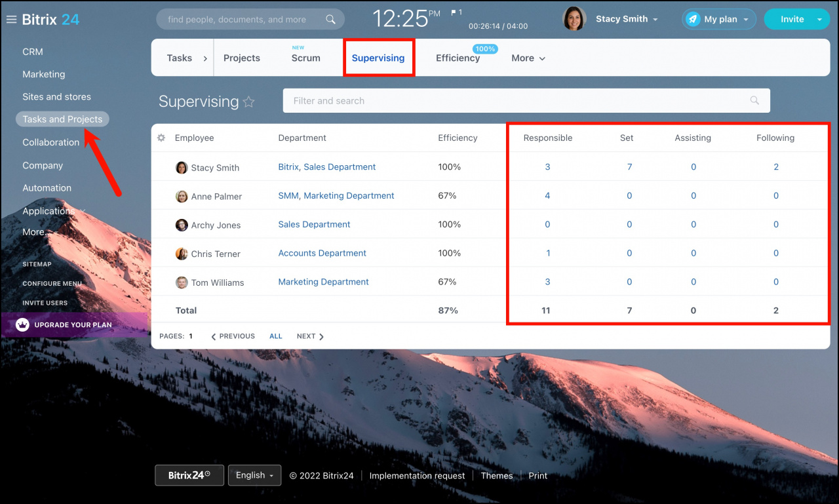Open SMM, Marketing Department link
This screenshot has height=504, width=839.
pyautogui.click(x=336, y=196)
